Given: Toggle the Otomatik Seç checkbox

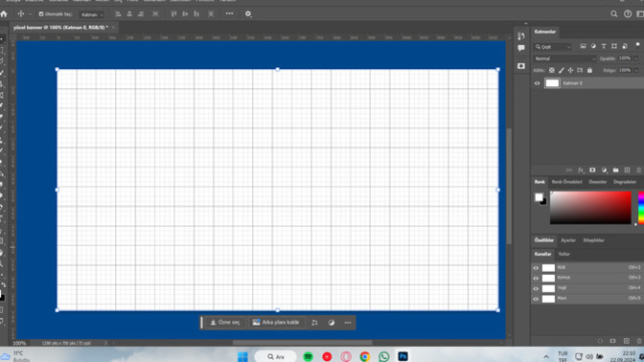Looking at the screenshot, I should click(41, 14).
